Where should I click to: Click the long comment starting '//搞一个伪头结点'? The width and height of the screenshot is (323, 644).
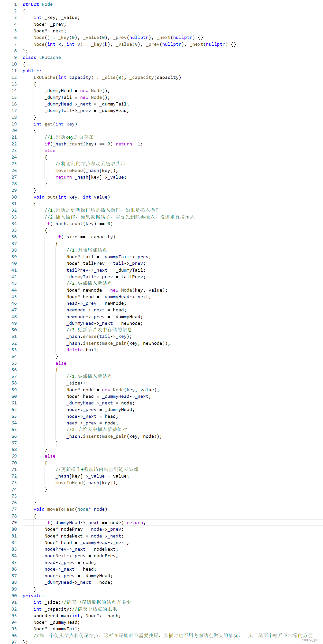(173, 635)
